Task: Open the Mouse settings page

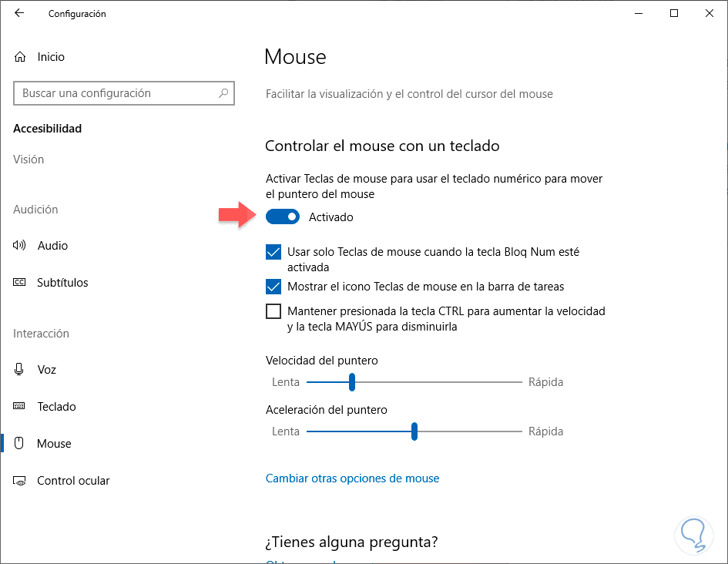Action: point(54,444)
